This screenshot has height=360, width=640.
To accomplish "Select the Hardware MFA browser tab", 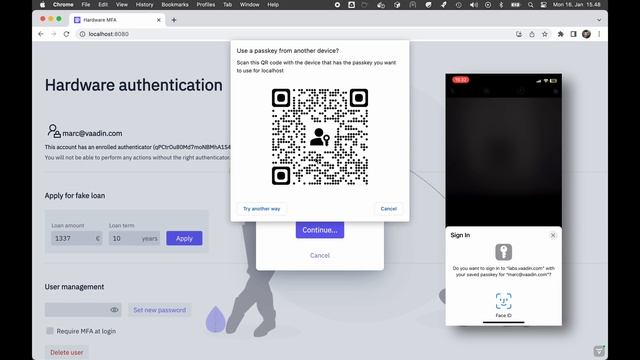I will 118,20.
